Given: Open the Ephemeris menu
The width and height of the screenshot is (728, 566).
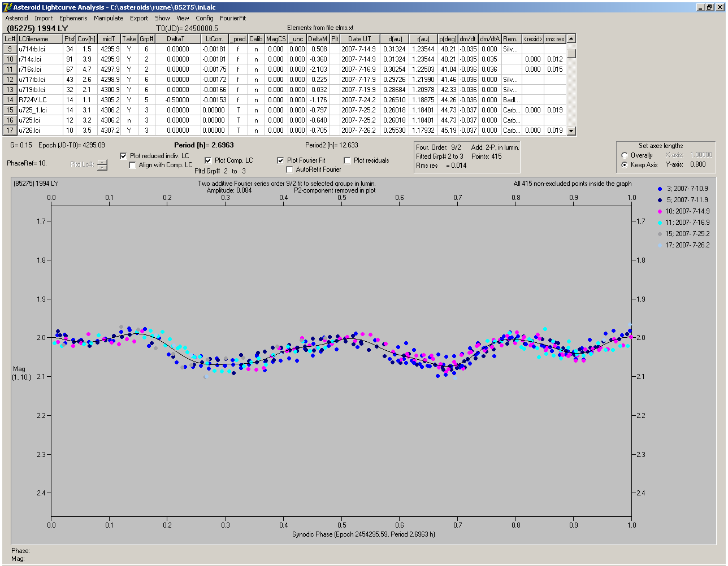Looking at the screenshot, I should [73, 18].
